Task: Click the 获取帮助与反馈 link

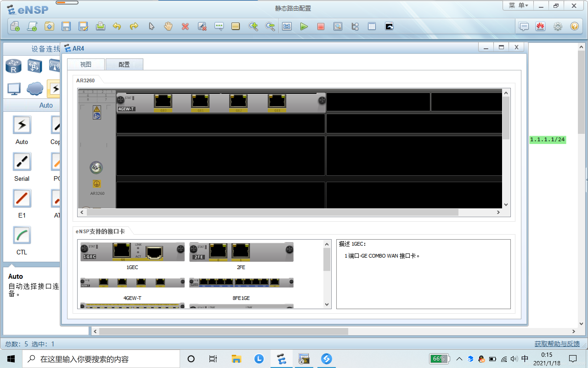Action: [x=557, y=344]
